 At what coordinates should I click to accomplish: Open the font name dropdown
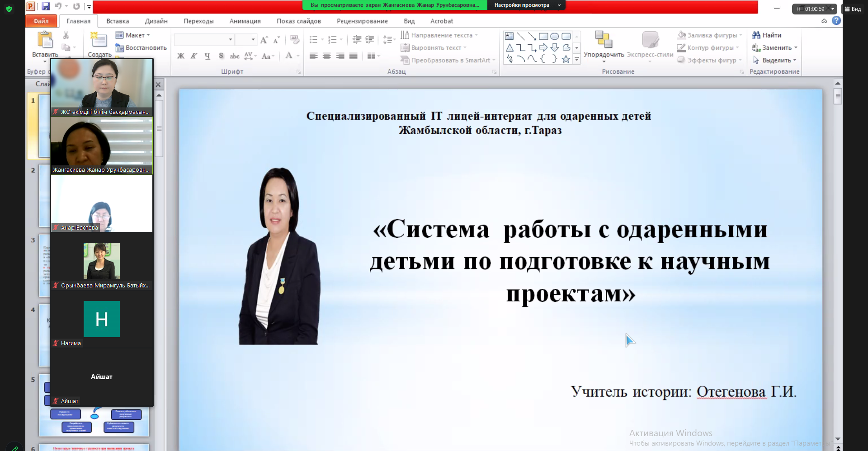(230, 40)
